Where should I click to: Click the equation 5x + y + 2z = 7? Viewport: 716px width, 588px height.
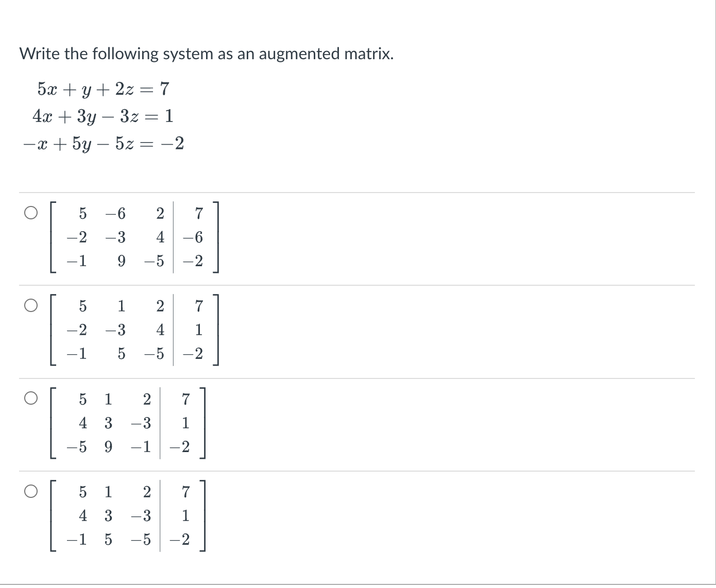[x=102, y=89]
